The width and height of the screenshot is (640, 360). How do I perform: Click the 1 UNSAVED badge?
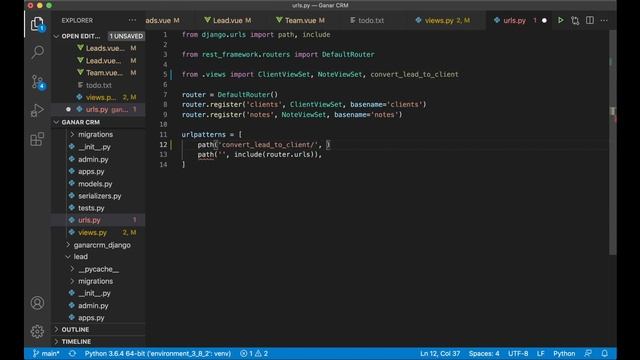coord(126,36)
